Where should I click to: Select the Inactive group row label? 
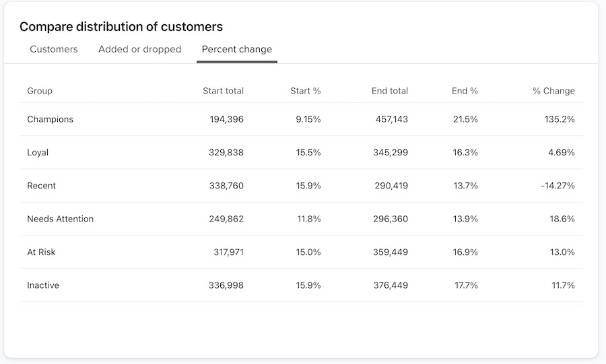point(43,285)
